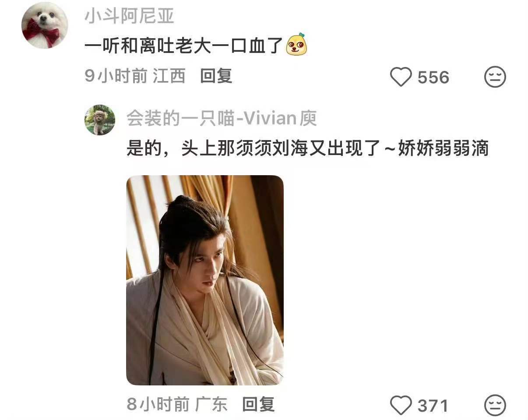Open the 会装的一只喵-Vivian庾 username link
Screen dimensions: 528x420
pos(222,118)
